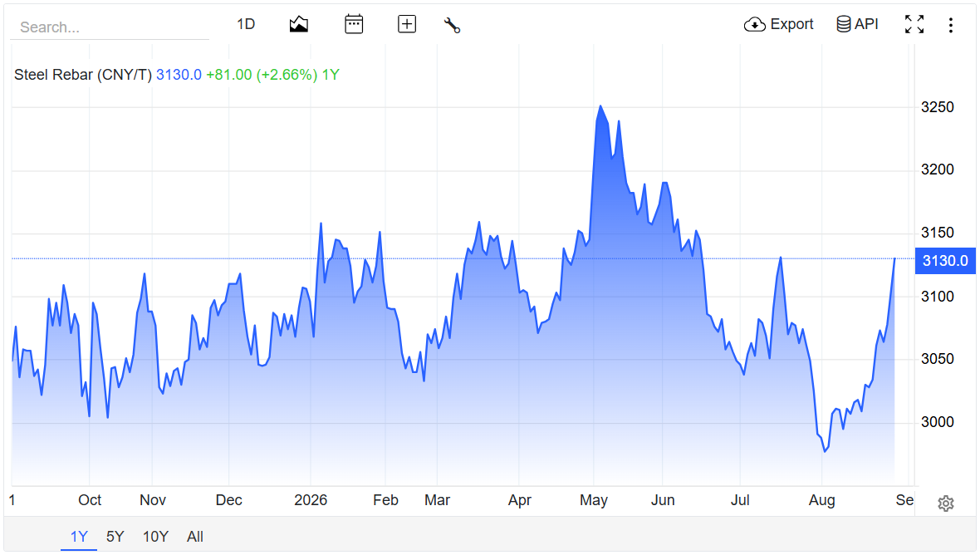This screenshot has width=980, height=555.
Task: Open the 1D interval selector
Action: coord(246,24)
